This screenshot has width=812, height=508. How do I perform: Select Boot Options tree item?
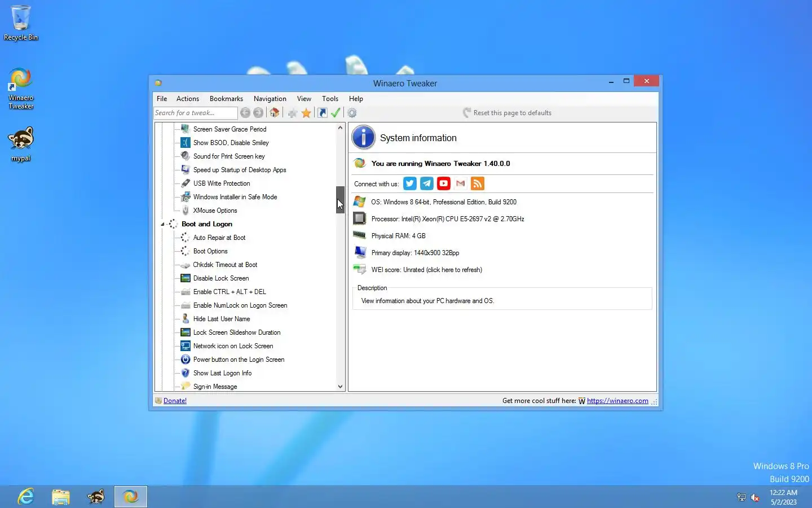click(210, 251)
